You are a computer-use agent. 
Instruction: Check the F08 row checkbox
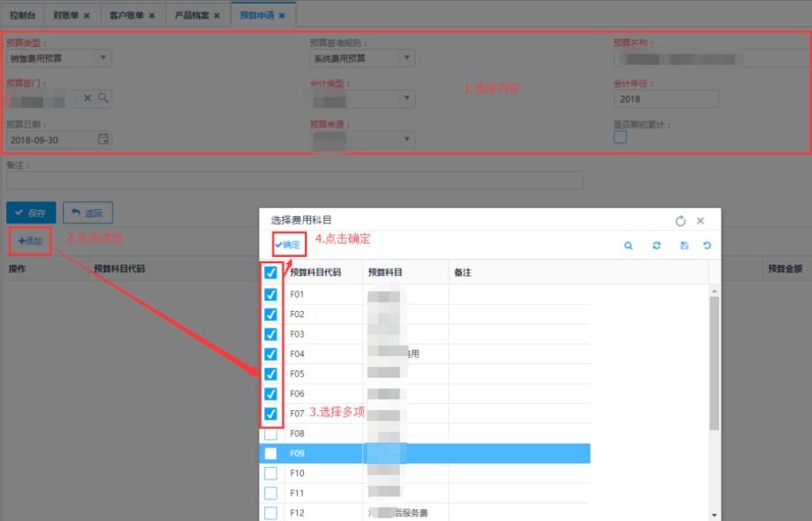tap(271, 434)
